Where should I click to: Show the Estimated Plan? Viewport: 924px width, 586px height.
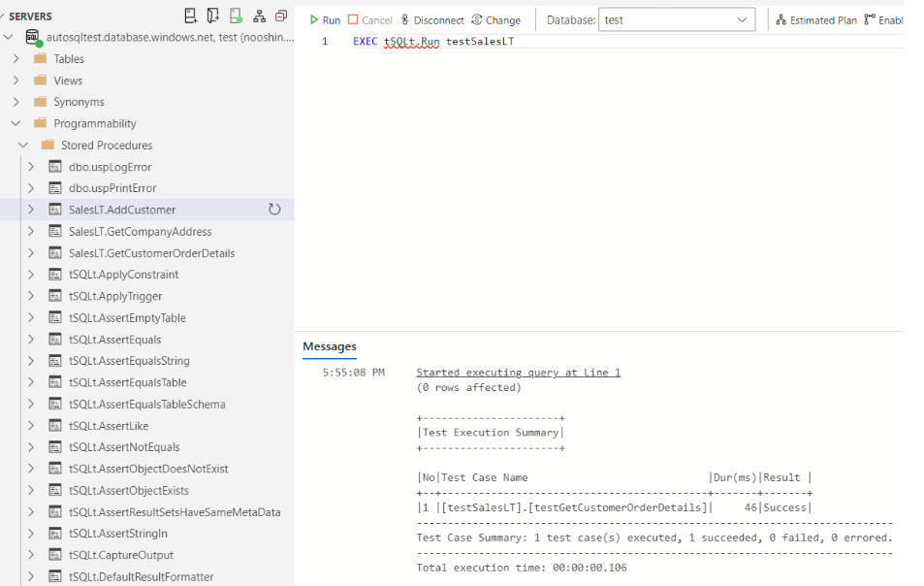coord(816,20)
